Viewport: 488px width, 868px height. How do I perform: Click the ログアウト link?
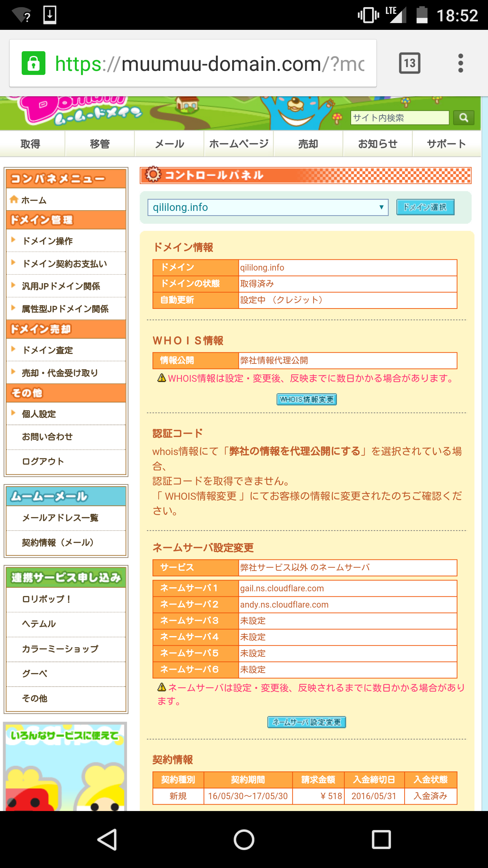(x=43, y=461)
